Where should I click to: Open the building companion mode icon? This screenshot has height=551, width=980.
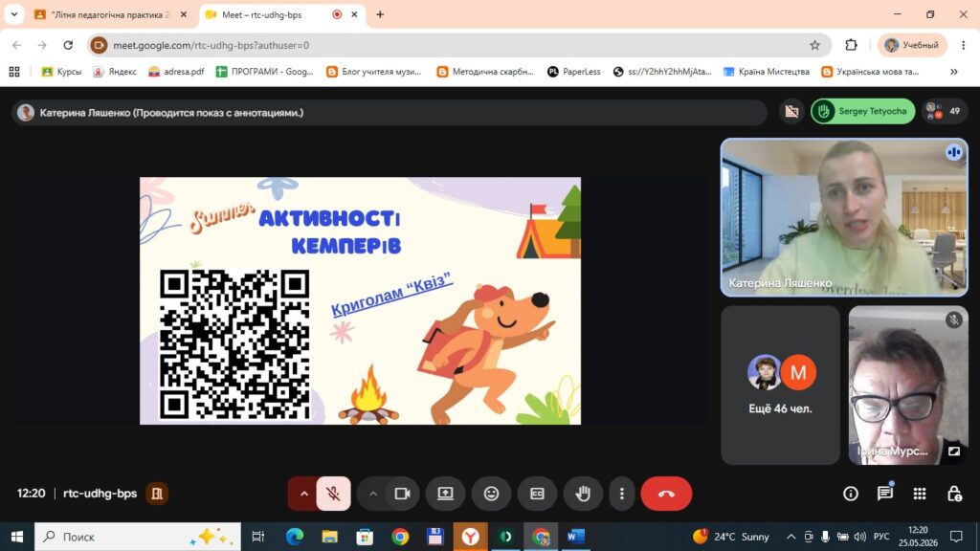point(157,494)
